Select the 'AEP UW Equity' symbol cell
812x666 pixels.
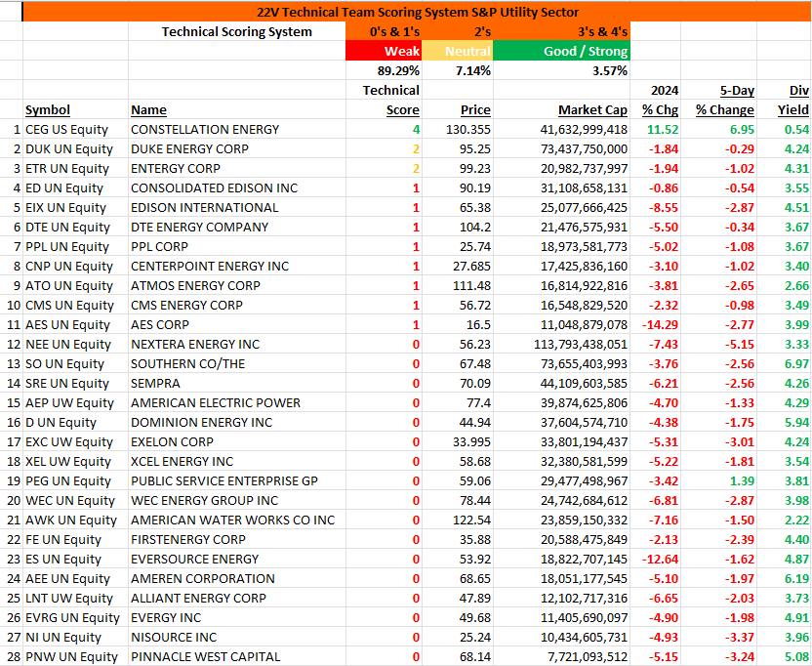click(x=75, y=402)
